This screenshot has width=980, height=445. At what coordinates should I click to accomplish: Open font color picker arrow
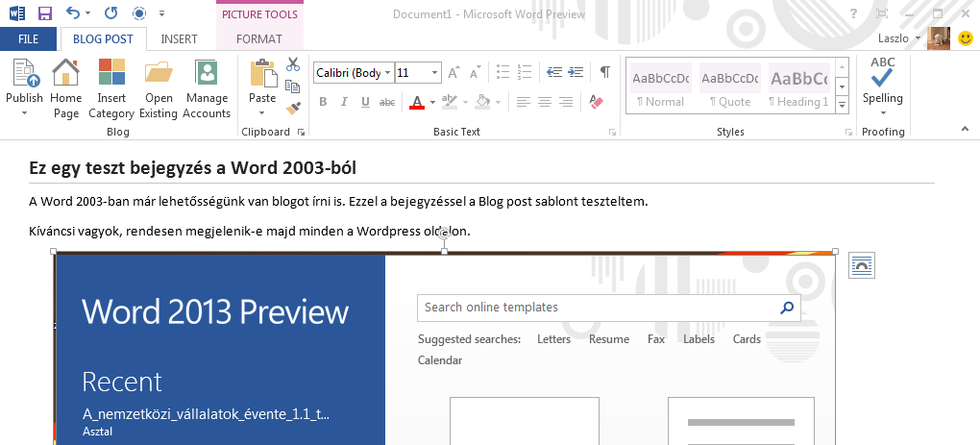(x=432, y=102)
